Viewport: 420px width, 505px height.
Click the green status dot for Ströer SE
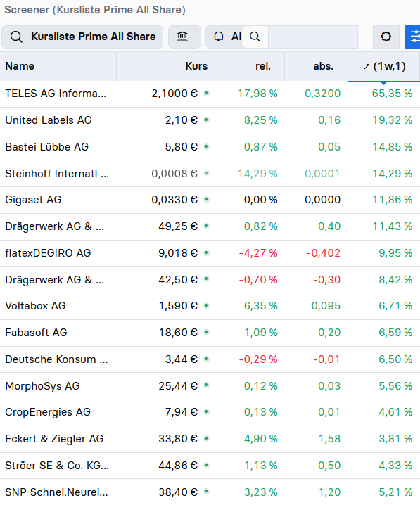coord(206,466)
